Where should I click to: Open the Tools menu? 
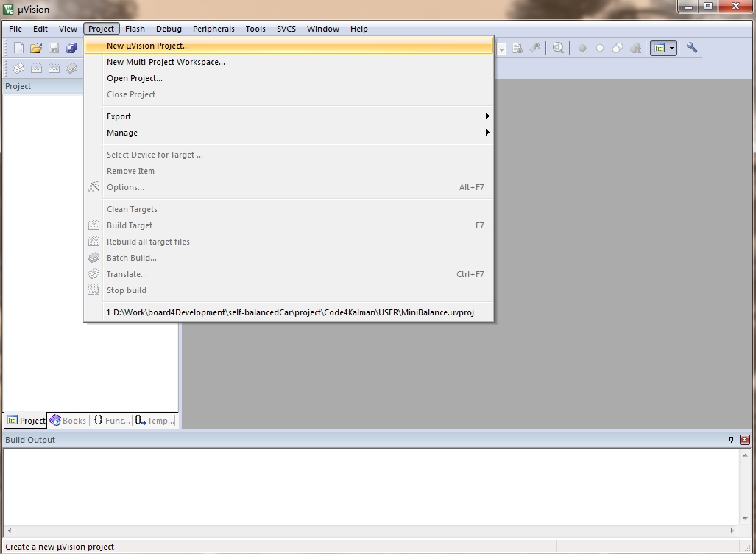point(255,29)
